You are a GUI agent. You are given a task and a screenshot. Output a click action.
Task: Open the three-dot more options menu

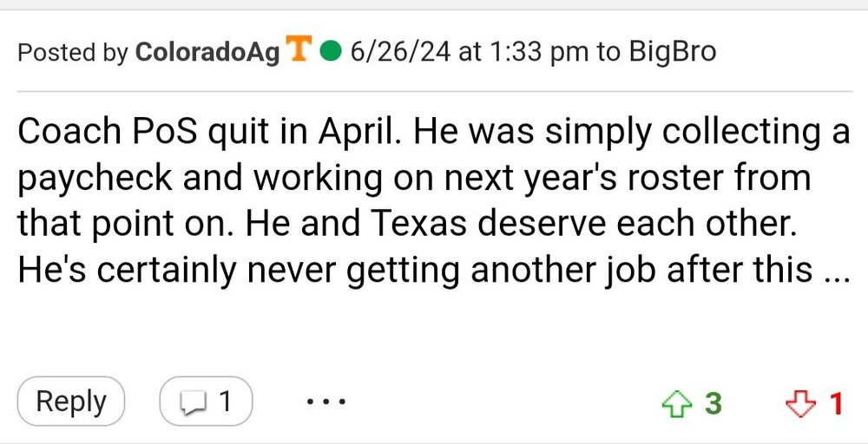click(x=325, y=402)
